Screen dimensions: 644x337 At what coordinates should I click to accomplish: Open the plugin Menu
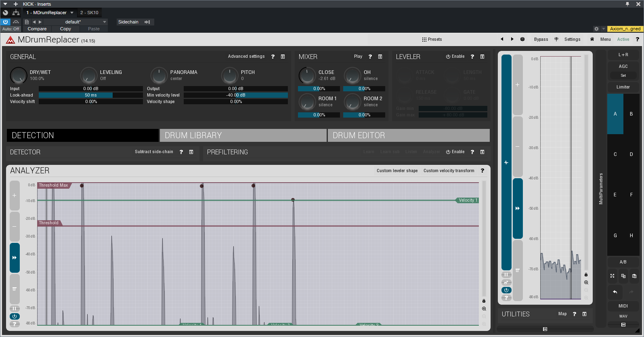(606, 39)
